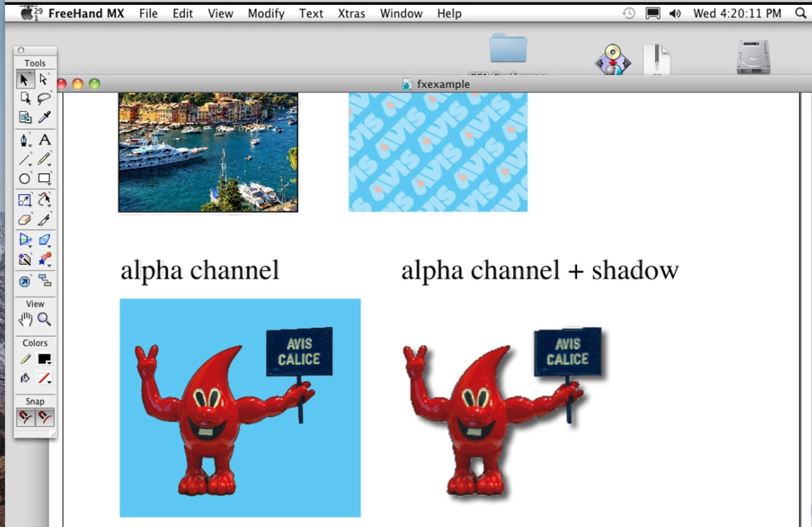Click the fxexample window title
The image size is (812, 527).
(x=443, y=84)
